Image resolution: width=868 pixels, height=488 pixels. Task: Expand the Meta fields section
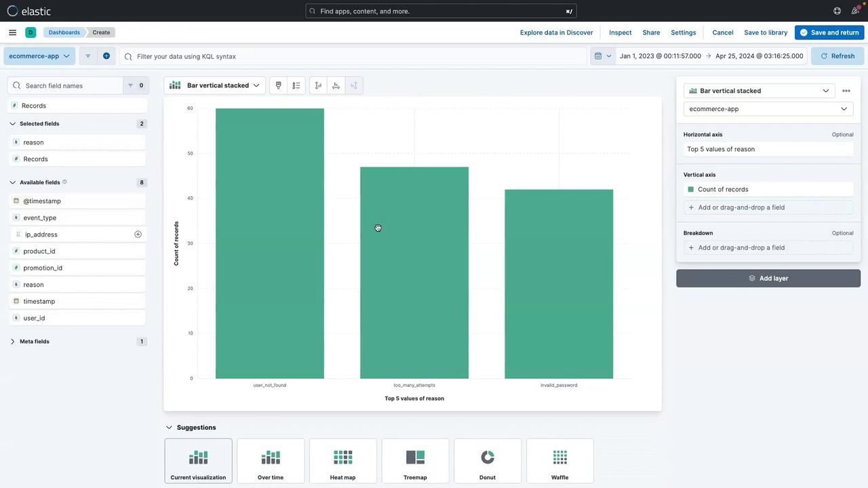(x=13, y=342)
